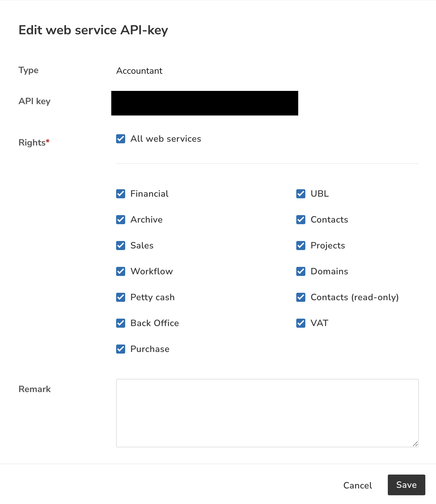
Task: Toggle the Workflow checkbox
Action: [x=121, y=271]
